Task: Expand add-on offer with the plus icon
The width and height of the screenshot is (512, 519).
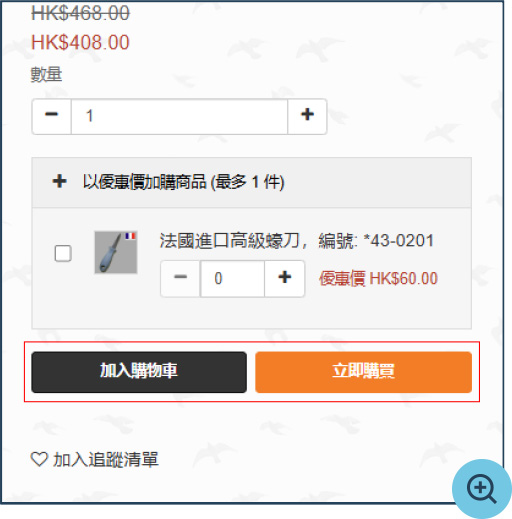Action: (59, 182)
